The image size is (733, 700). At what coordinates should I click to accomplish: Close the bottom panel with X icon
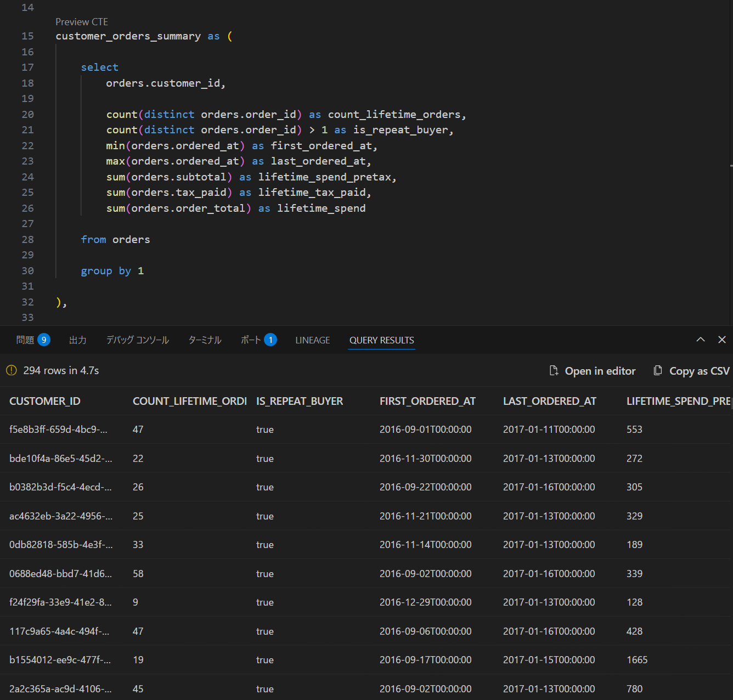[x=722, y=340]
